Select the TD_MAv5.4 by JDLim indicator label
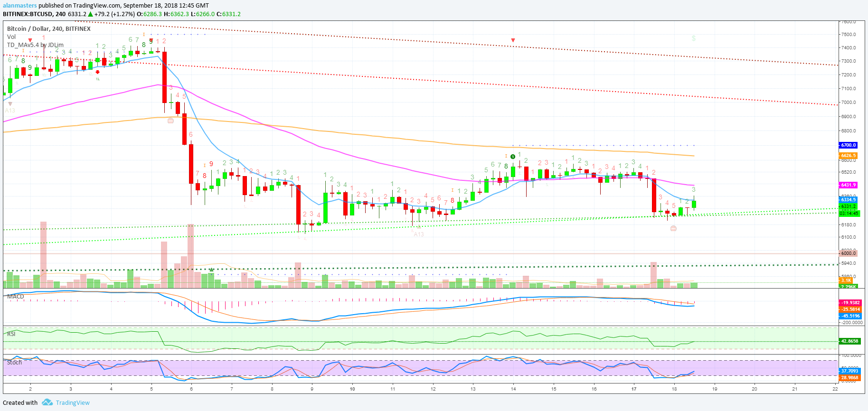 click(x=35, y=45)
